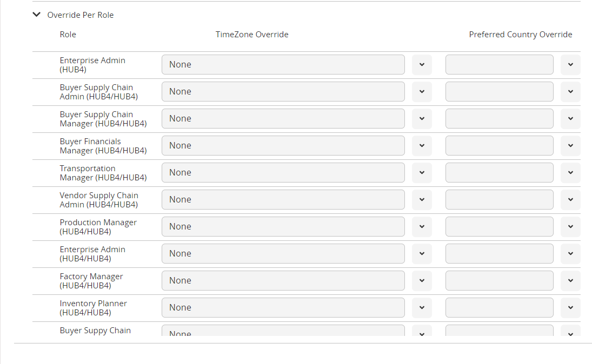Viewport: 592px width, 364px height.
Task: Click TimeZone Override field for Production Manager
Action: click(x=283, y=227)
